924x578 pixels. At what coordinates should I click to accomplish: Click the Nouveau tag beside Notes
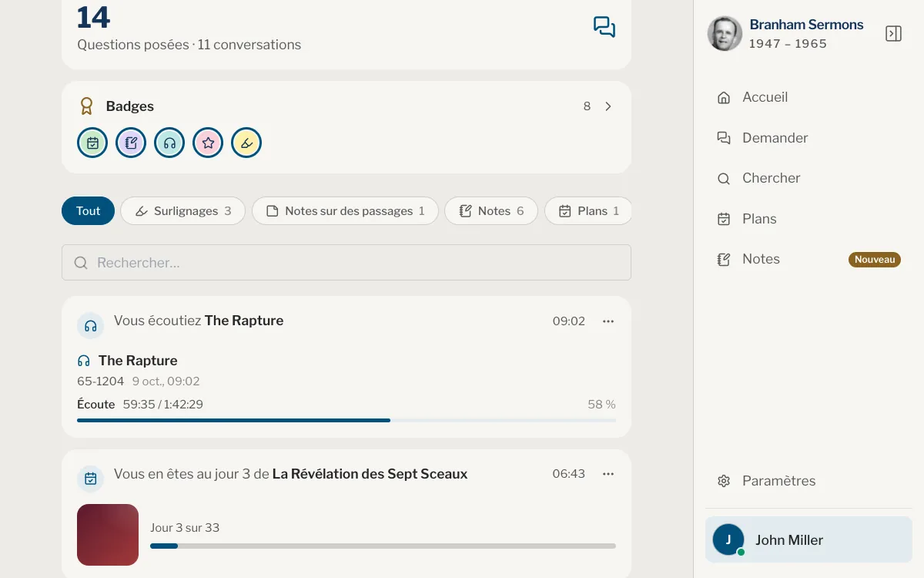[x=875, y=260]
